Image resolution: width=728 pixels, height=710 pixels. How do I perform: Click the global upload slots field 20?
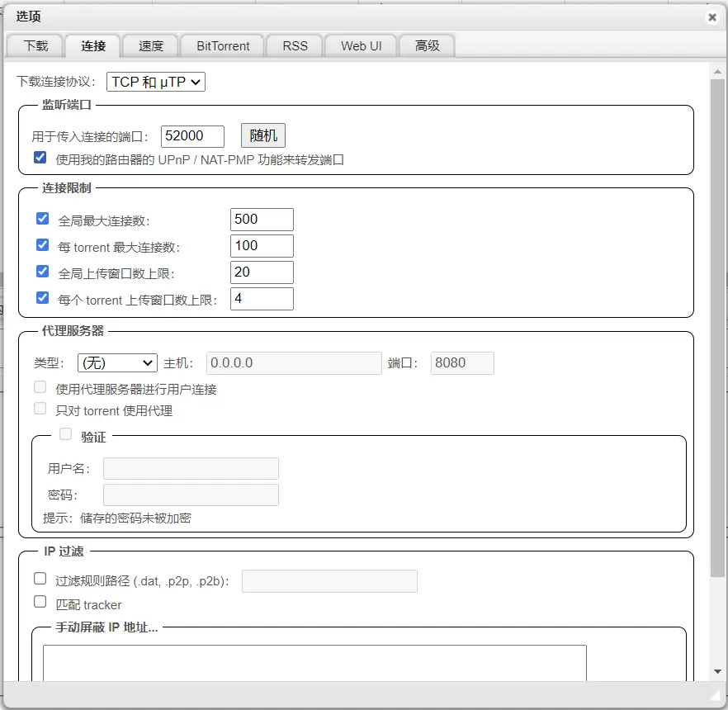point(262,272)
